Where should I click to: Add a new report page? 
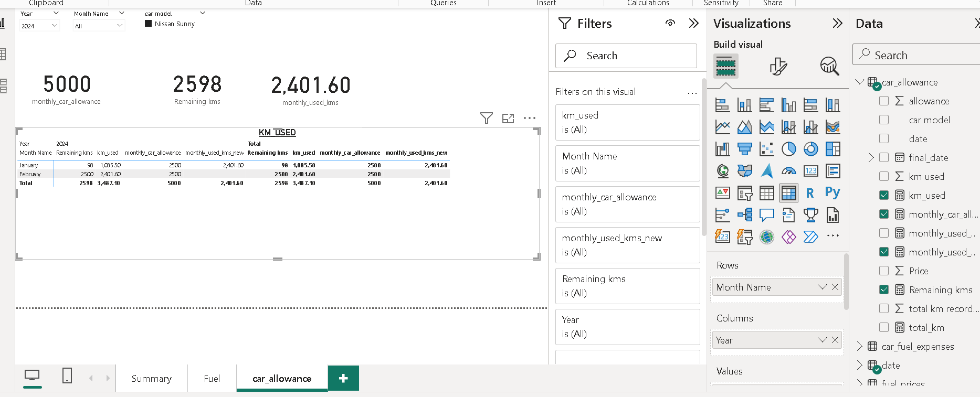343,378
